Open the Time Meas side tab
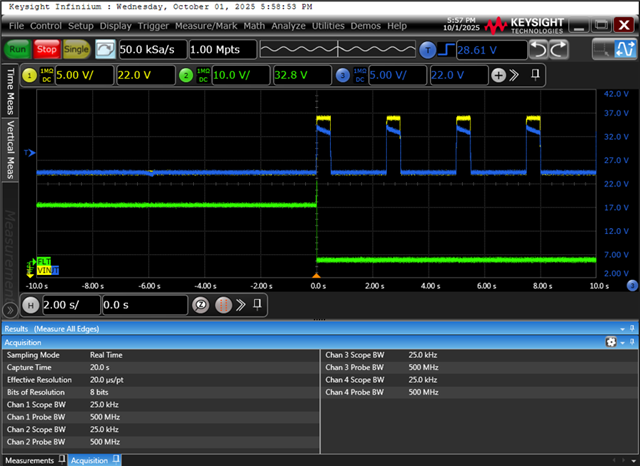Screen dimensions: 640x466 (x=10, y=91)
